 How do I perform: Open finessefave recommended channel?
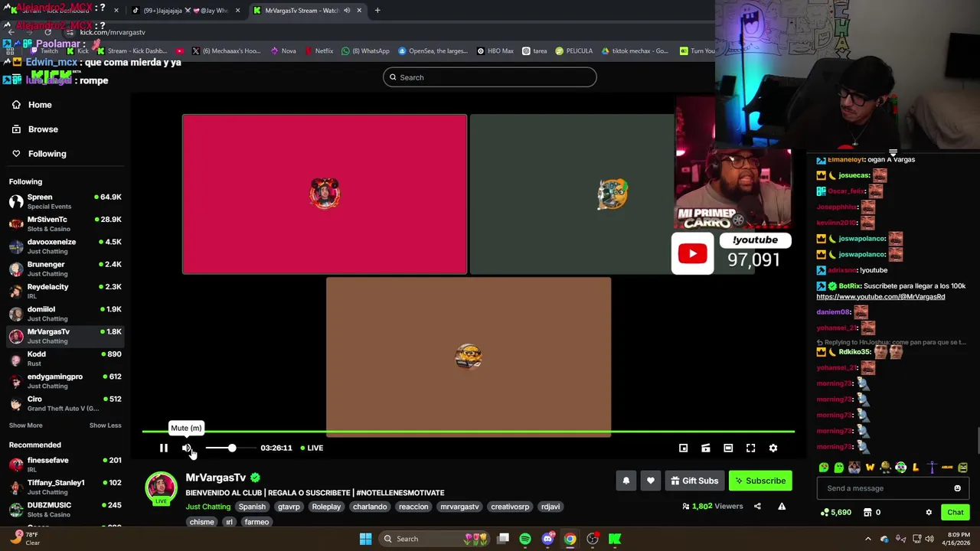coord(65,465)
